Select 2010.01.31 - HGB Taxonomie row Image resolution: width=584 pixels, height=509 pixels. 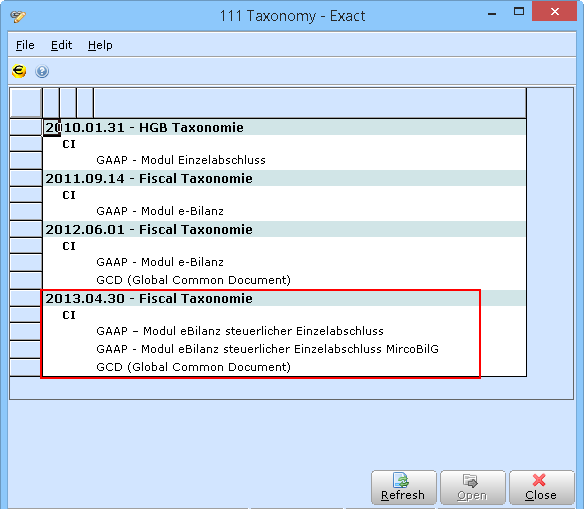[x=284, y=127]
